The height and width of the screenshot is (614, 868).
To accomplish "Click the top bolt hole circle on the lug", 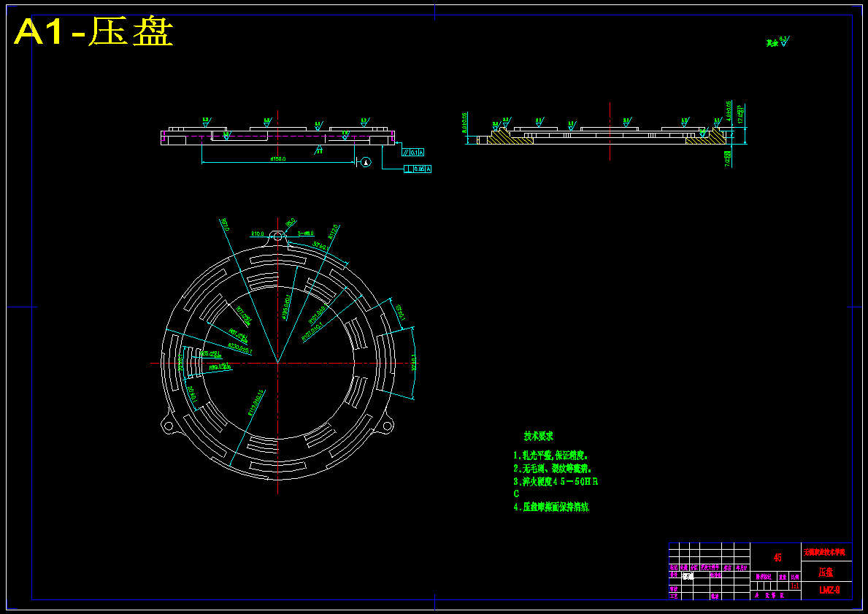I will coord(277,237).
